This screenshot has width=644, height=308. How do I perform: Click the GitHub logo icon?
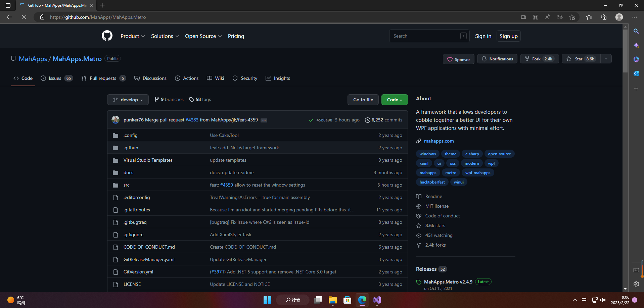pyautogui.click(x=107, y=36)
